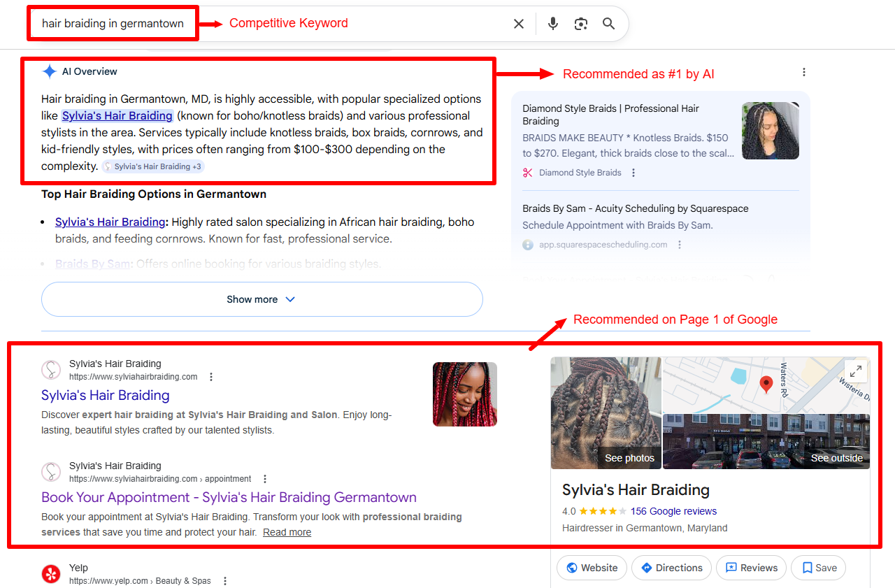Open more options beside the Yelp result
This screenshot has width=895, height=588.
click(x=225, y=581)
